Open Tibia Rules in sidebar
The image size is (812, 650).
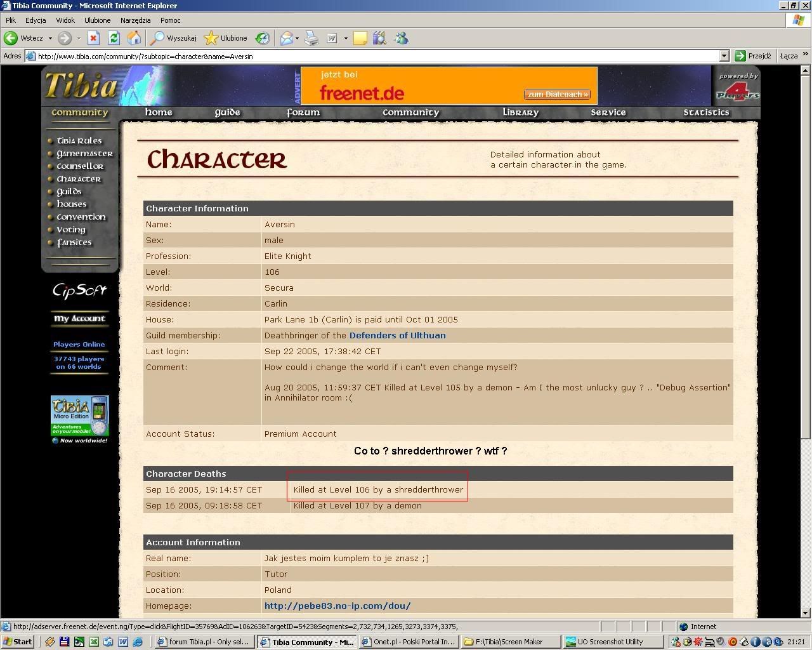coord(79,141)
